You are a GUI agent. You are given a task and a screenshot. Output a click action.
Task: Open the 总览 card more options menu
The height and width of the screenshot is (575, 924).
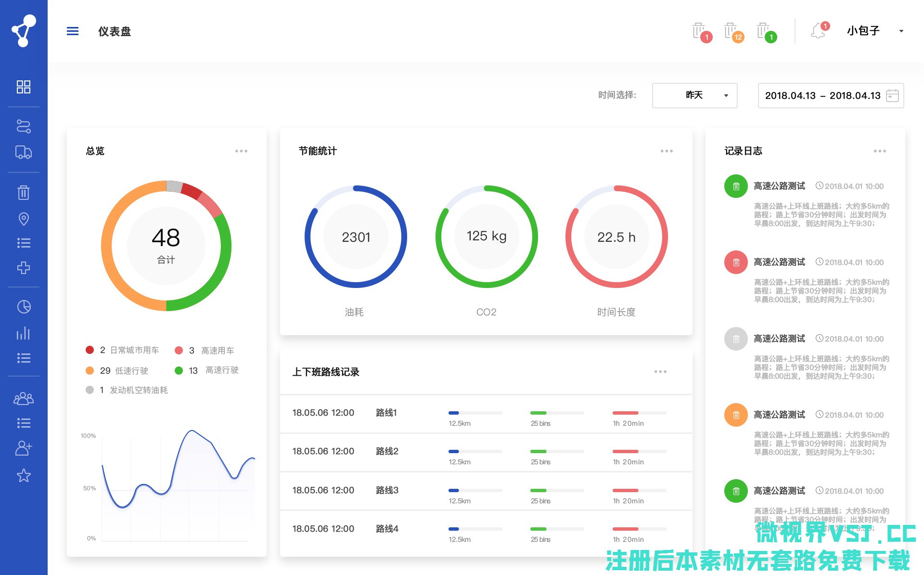(241, 151)
